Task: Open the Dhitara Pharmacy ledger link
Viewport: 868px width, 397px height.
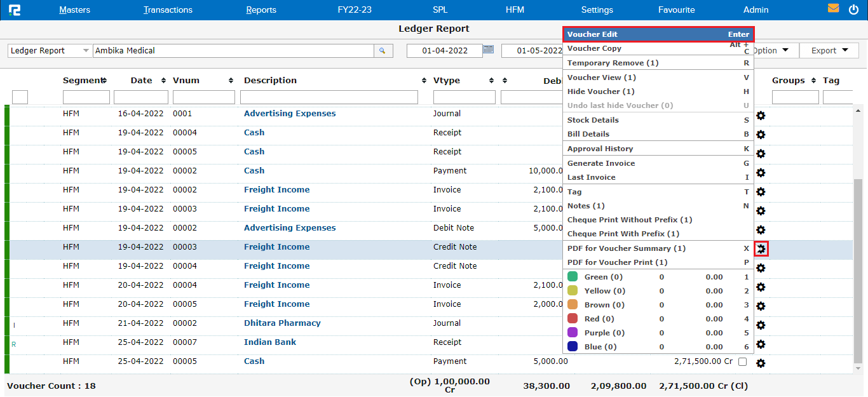Action: 282,323
